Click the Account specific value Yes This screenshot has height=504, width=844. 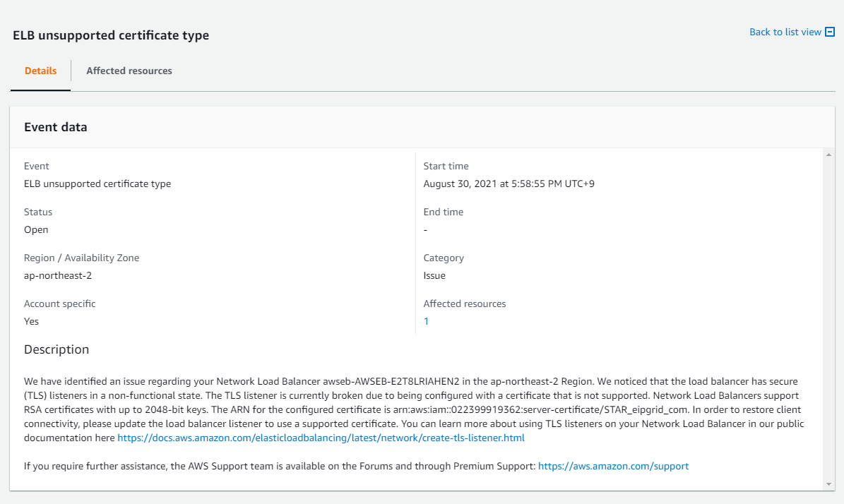[32, 321]
